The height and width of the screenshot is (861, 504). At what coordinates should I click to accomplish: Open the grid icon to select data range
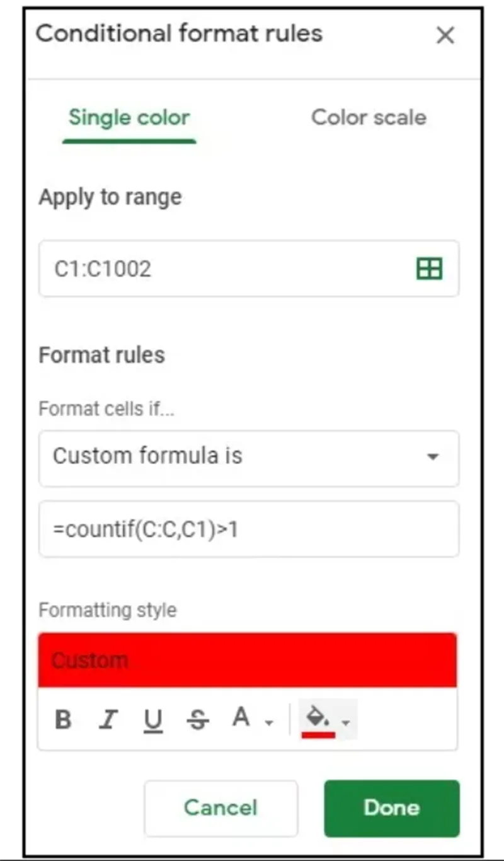coord(429,269)
